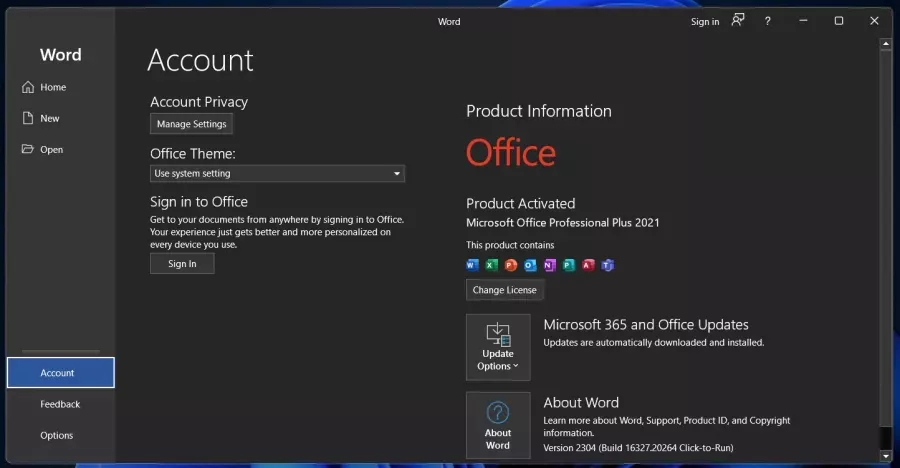900x468 pixels.
Task: Select the Account tab in sidebar
Action: click(60, 373)
